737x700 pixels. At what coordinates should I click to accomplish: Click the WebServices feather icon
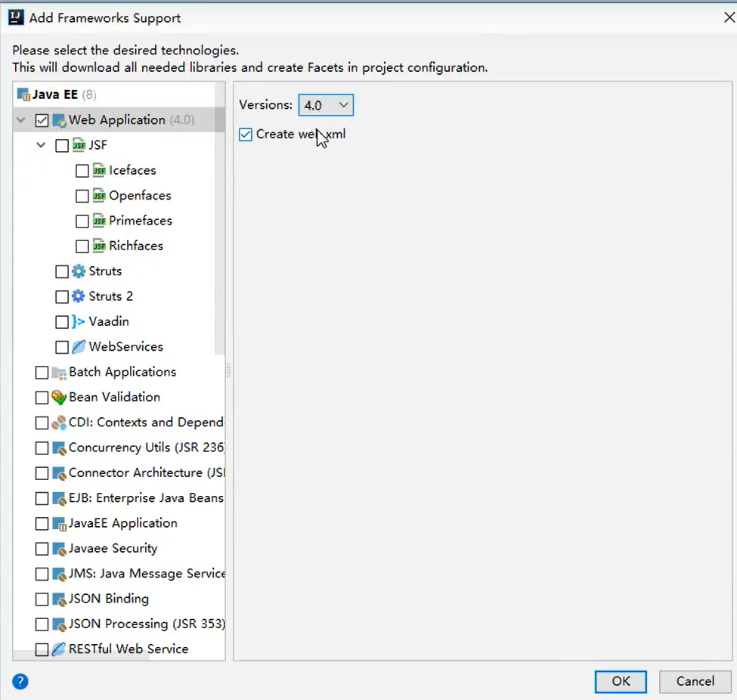79,347
